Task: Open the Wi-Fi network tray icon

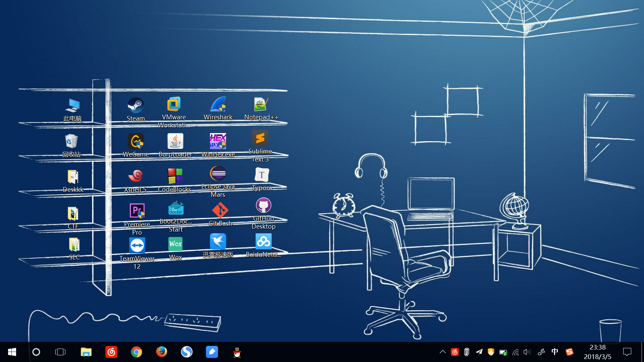Action: (516, 352)
